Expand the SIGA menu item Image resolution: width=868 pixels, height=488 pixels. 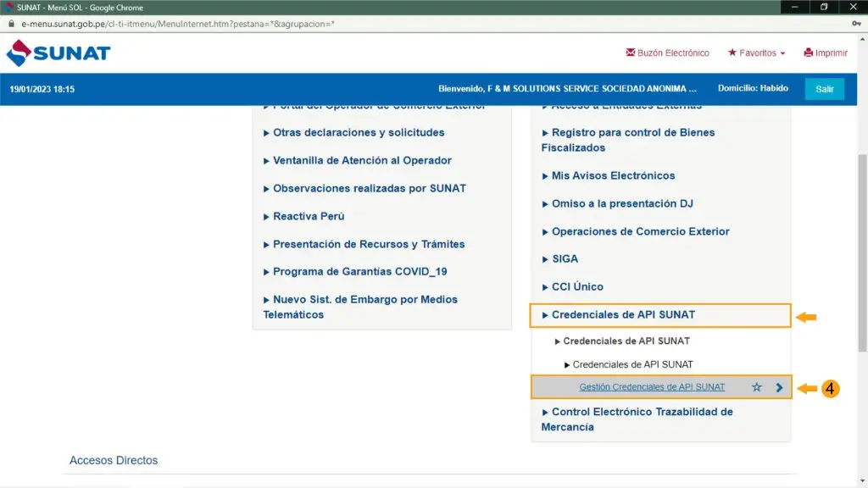coord(559,259)
